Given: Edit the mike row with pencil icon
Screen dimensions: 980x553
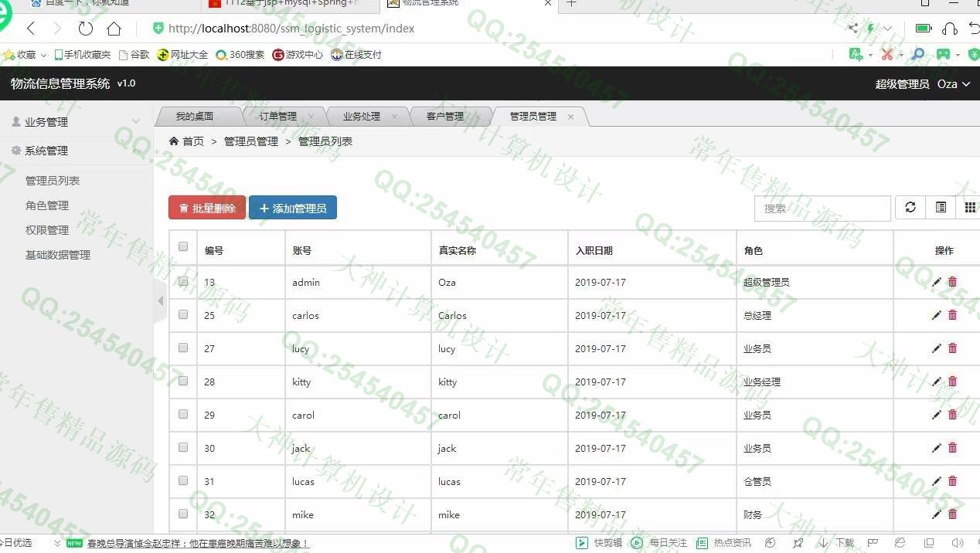Looking at the screenshot, I should click(936, 514).
